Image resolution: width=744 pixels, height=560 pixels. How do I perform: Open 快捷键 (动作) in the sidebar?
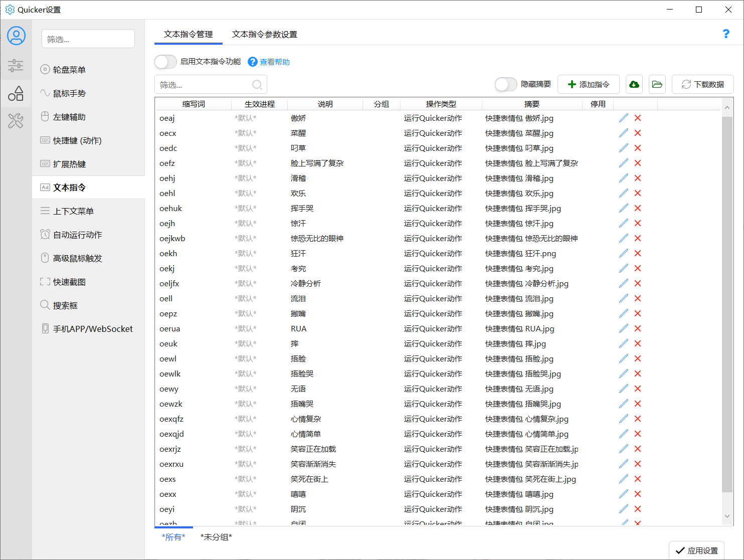(88, 140)
